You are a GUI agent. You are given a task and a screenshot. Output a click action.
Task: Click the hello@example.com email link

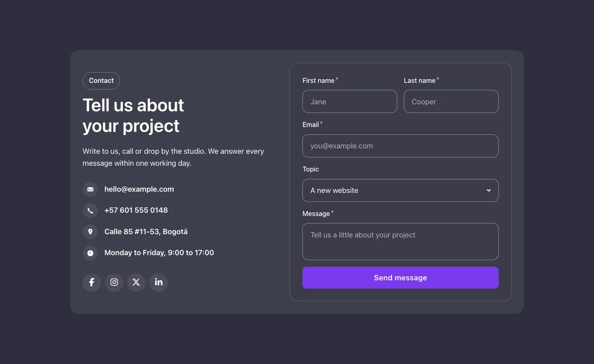pyautogui.click(x=139, y=189)
